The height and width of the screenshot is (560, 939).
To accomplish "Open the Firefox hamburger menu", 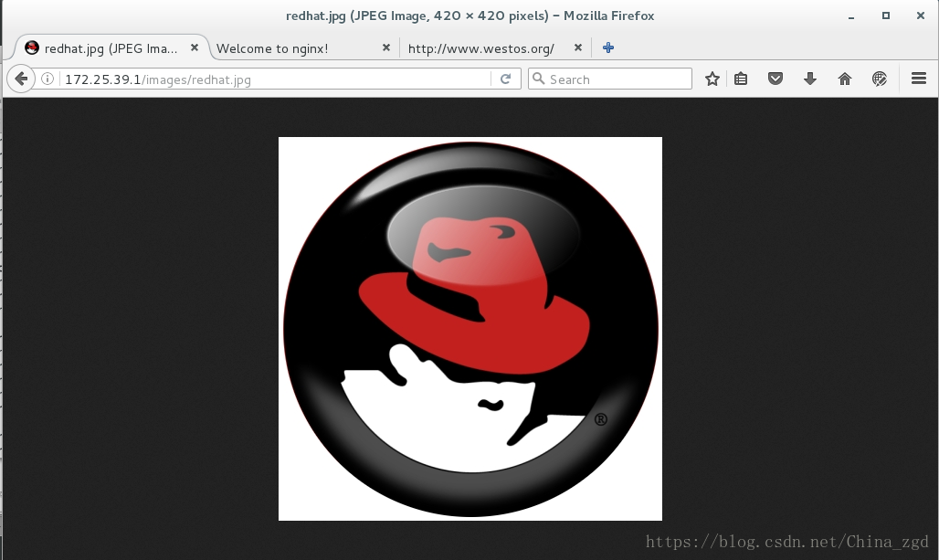I will [x=919, y=79].
